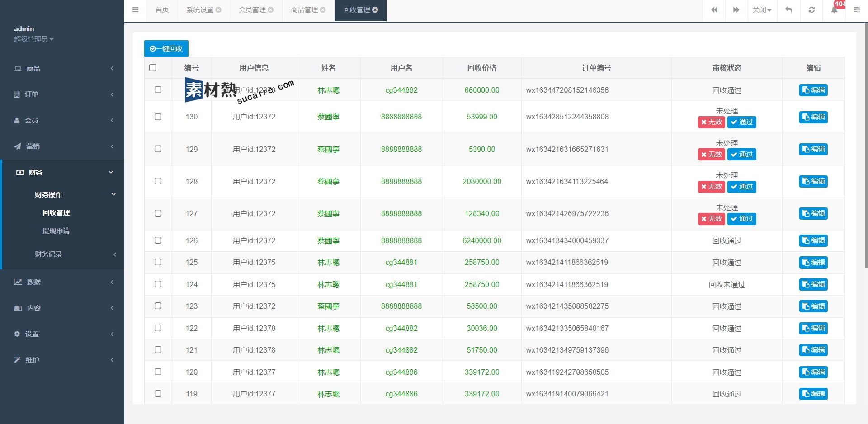Close the 回收管理 tab using its X icon
Screen dimensions: 868x424
click(x=375, y=10)
